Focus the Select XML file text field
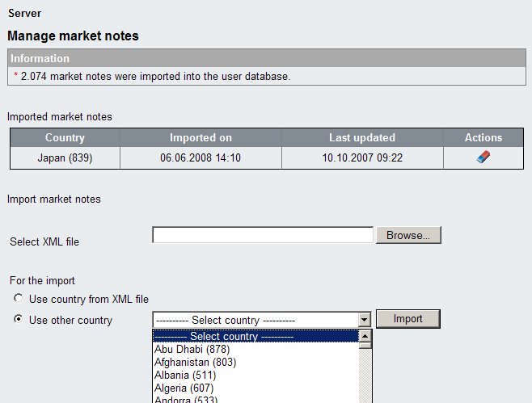The width and height of the screenshot is (532, 403). [263, 235]
